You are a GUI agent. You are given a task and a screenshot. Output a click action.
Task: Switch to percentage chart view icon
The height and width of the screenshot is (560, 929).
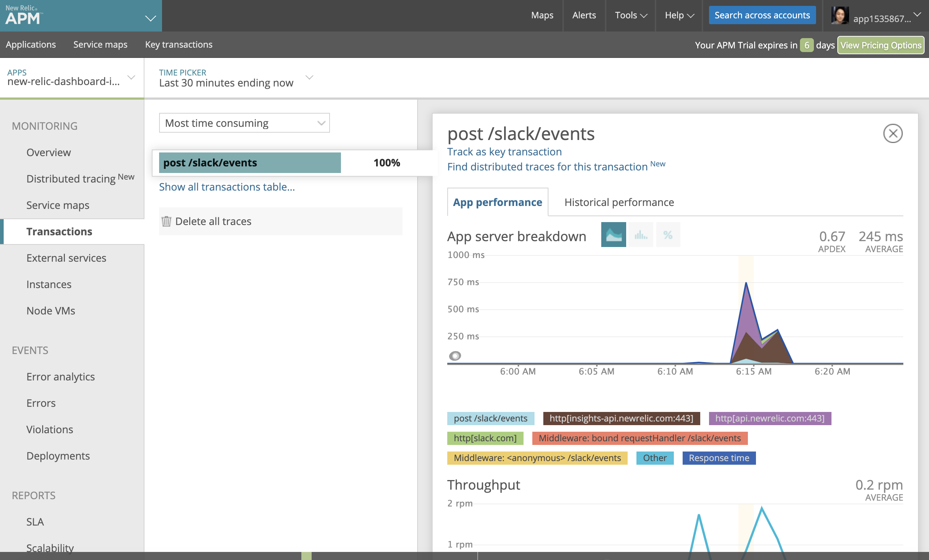pyautogui.click(x=668, y=235)
